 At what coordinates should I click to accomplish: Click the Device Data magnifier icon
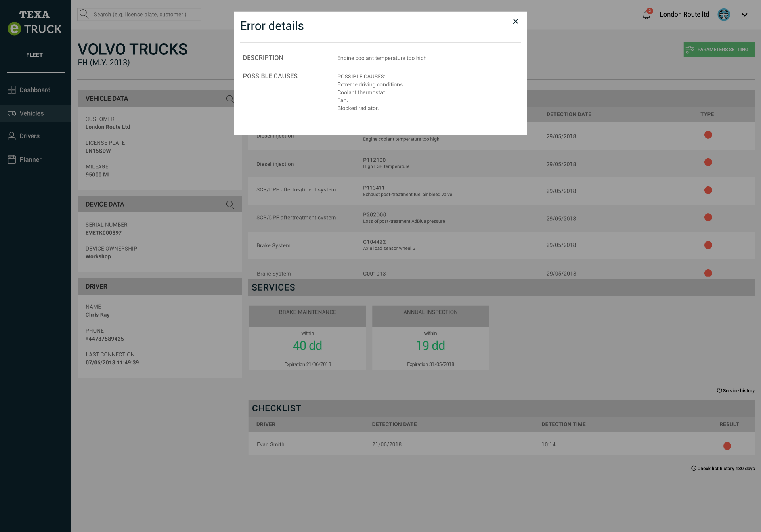click(230, 205)
